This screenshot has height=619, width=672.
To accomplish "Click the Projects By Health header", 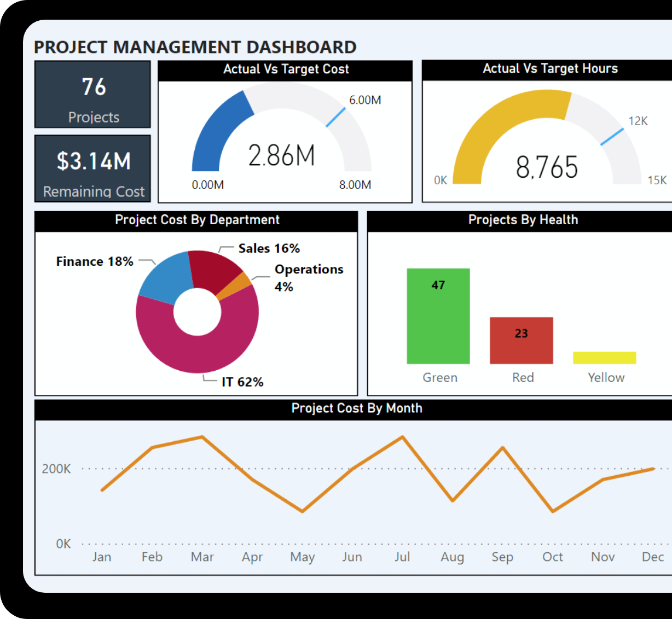I will (523, 220).
